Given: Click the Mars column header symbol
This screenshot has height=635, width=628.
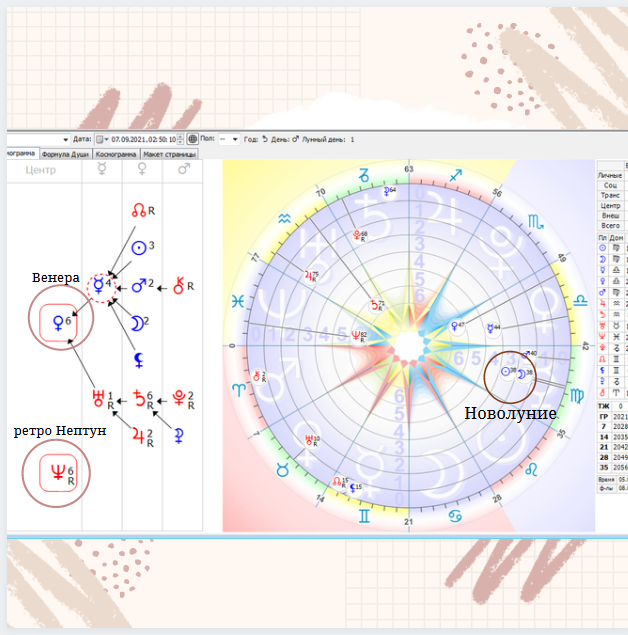Looking at the screenshot, I should coord(184,169).
